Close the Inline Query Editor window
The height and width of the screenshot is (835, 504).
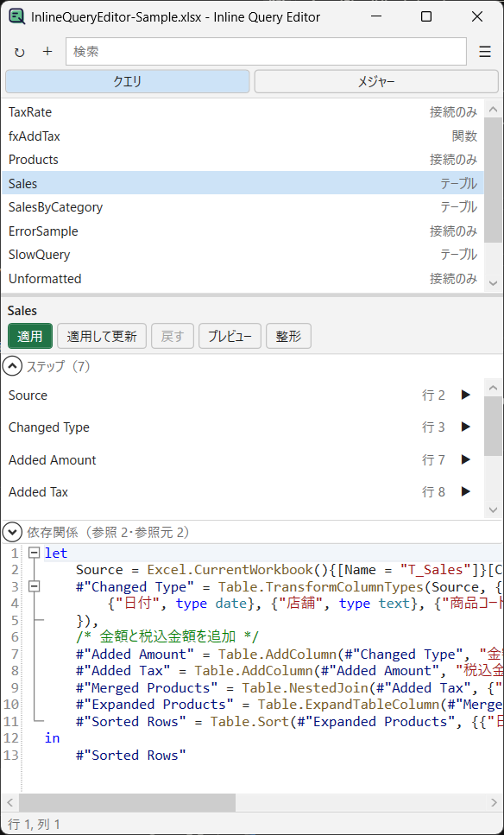(x=477, y=16)
